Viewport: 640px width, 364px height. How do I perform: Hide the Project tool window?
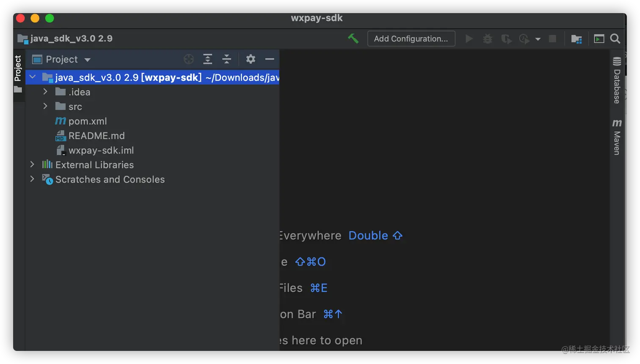pos(270,59)
